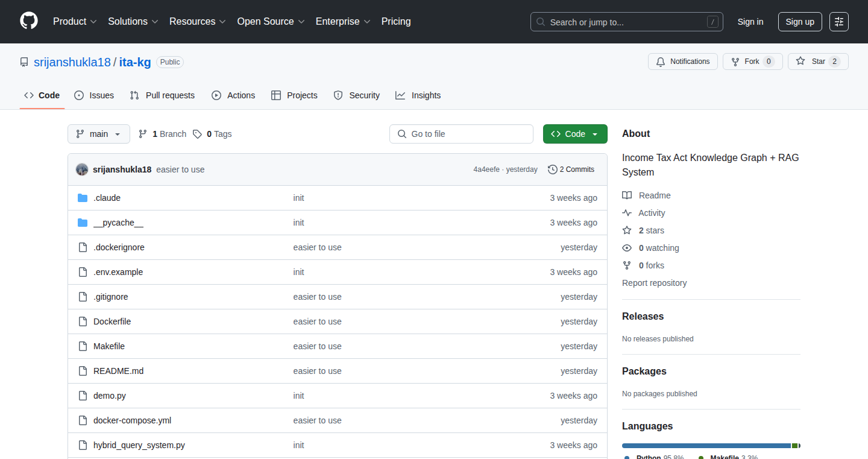The height and width of the screenshot is (459, 868).
Task: Switch to the Pull requests tab
Action: [162, 95]
